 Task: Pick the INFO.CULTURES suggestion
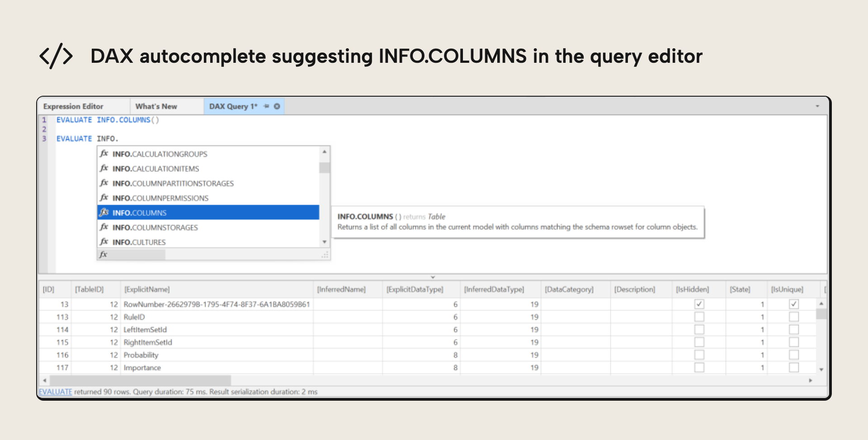coord(208,242)
